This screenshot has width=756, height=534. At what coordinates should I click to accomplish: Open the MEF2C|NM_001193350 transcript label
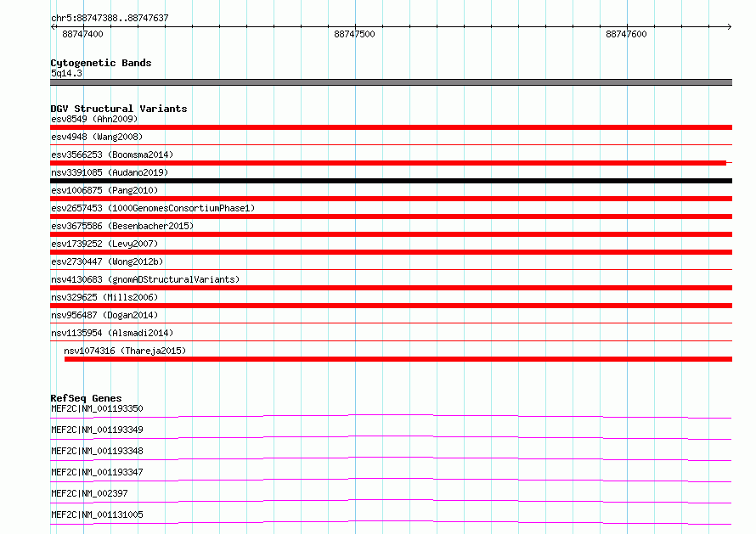97,408
